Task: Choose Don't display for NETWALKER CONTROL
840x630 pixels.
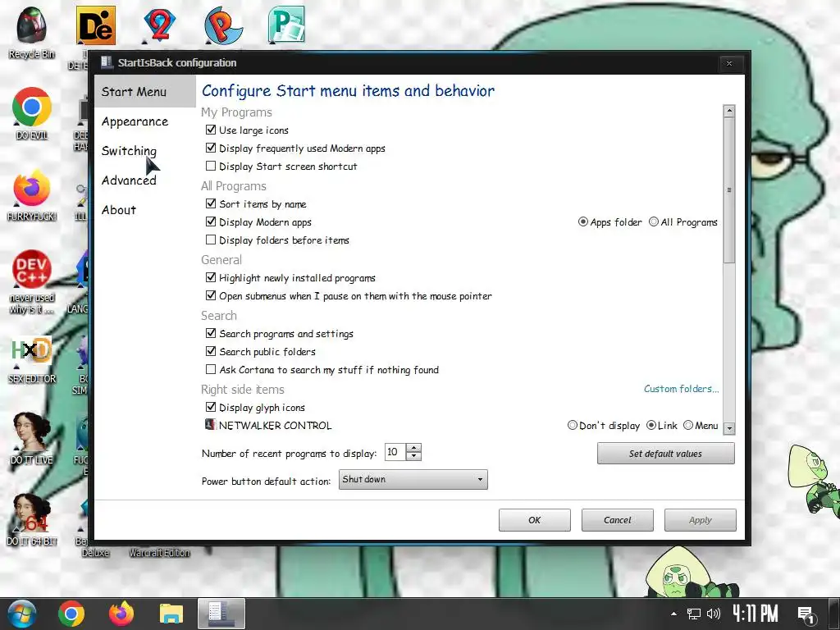Action: point(572,426)
